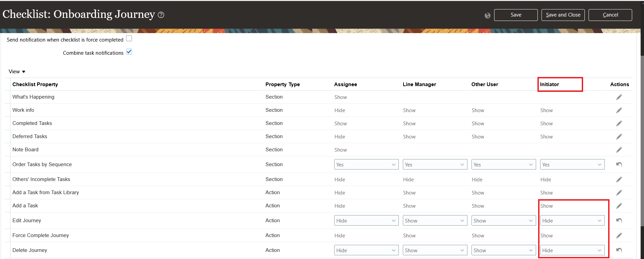Select the What's Happening property name
Screen dimensions: 644x259
(x=33, y=97)
